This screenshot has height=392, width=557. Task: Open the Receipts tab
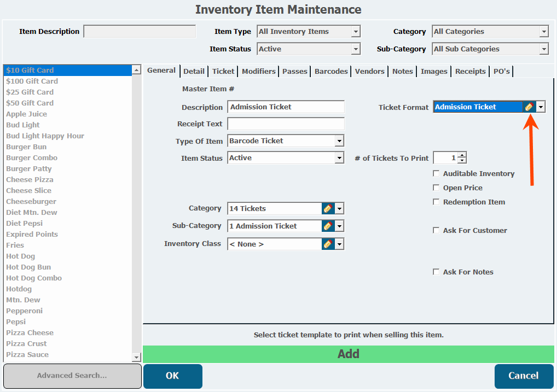pos(471,72)
